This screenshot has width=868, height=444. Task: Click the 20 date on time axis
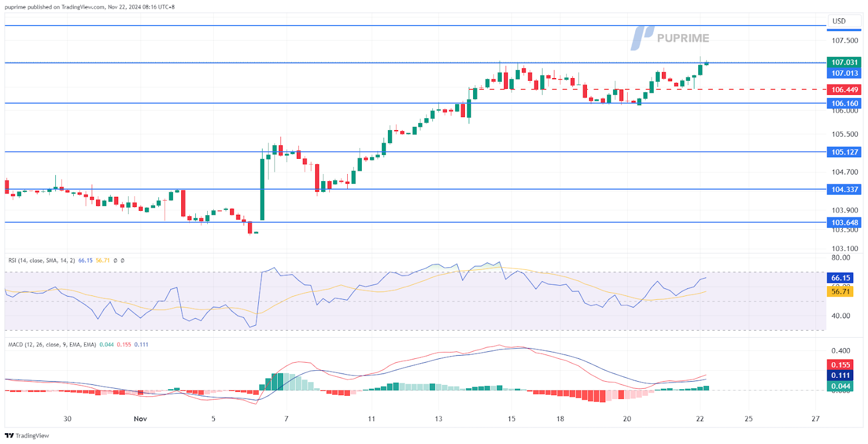pyautogui.click(x=627, y=419)
